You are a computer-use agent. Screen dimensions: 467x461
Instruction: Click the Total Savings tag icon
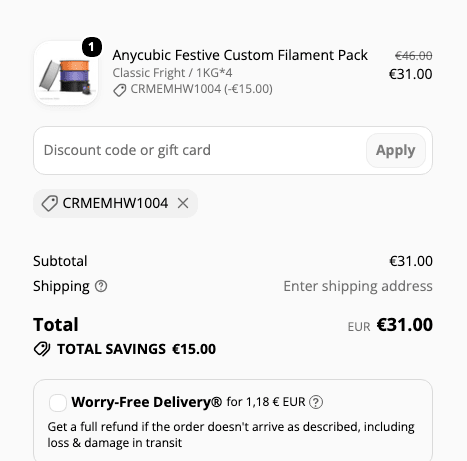pos(42,349)
